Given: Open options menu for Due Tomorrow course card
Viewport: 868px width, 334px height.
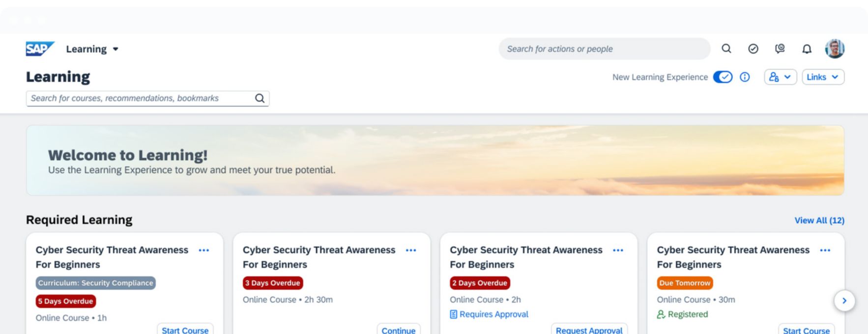Looking at the screenshot, I should pyautogui.click(x=825, y=250).
